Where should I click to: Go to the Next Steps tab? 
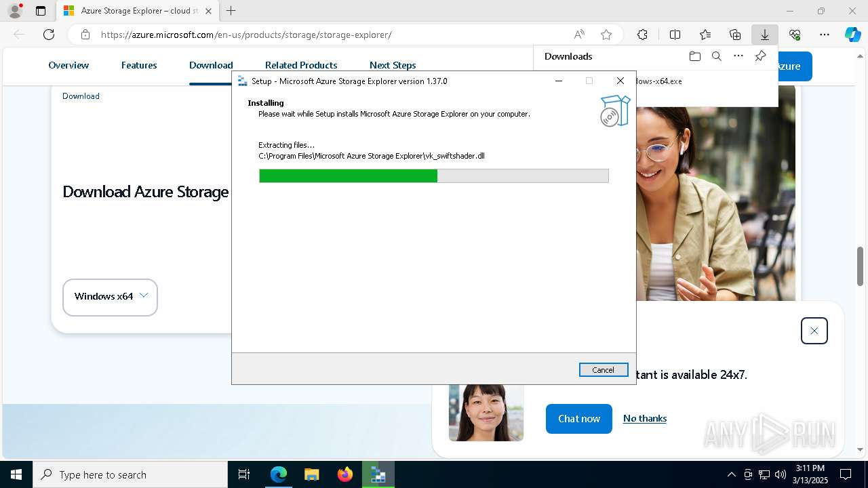pyautogui.click(x=393, y=65)
